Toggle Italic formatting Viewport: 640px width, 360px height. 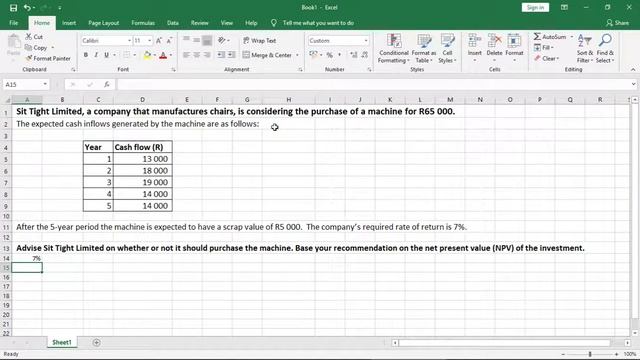tap(96, 55)
